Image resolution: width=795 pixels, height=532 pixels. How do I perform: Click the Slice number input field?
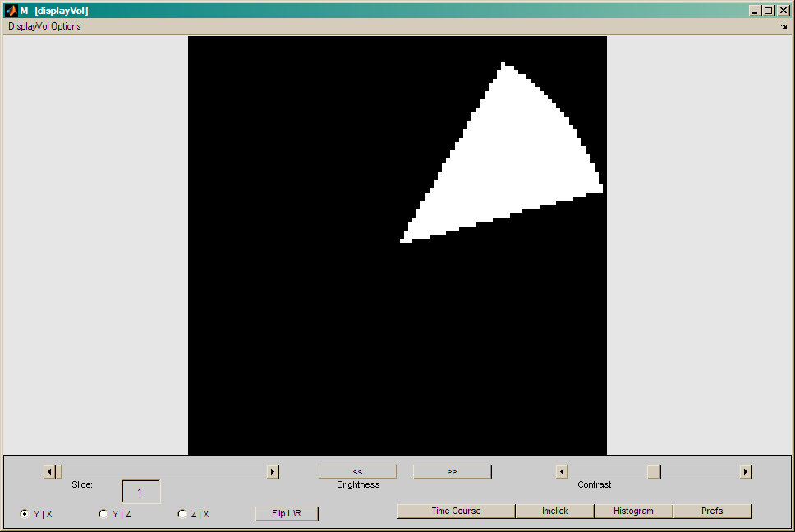(140, 492)
